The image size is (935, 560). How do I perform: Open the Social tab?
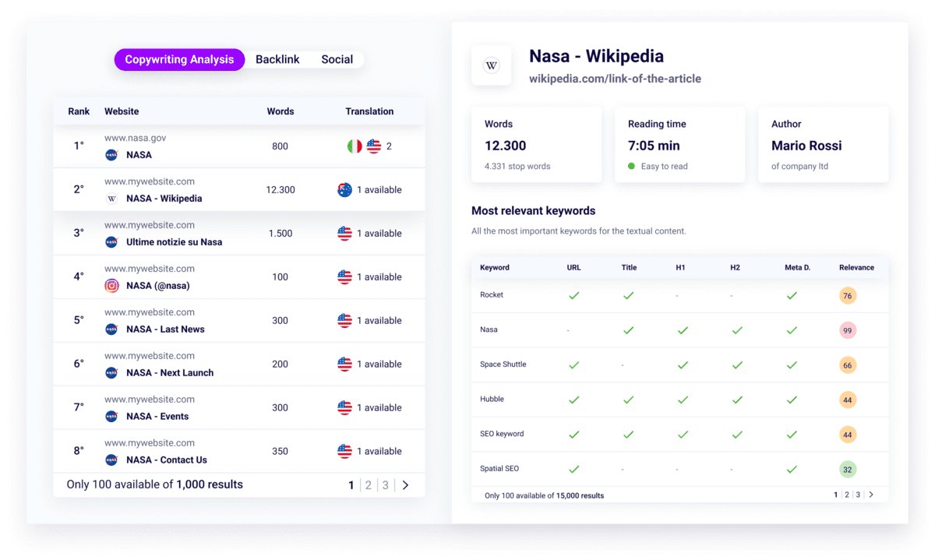[337, 59]
